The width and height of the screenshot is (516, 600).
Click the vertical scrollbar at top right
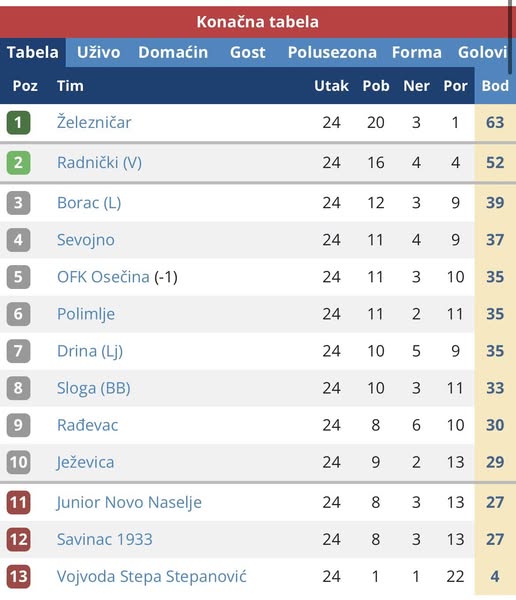point(510,37)
